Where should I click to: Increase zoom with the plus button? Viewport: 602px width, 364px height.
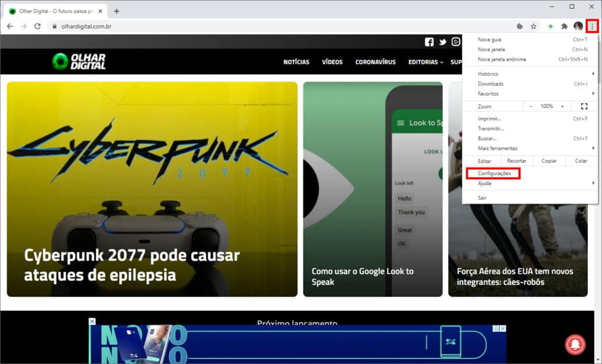point(562,106)
